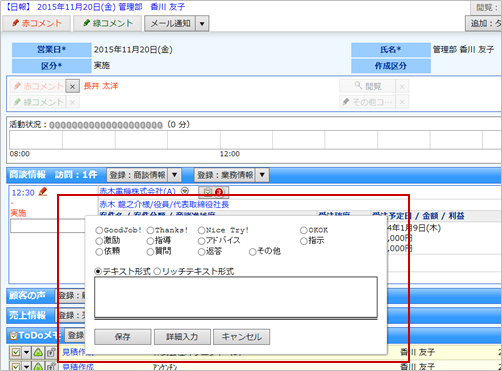
Task: Click the 商談情報 section header label
Action: [x=28, y=175]
